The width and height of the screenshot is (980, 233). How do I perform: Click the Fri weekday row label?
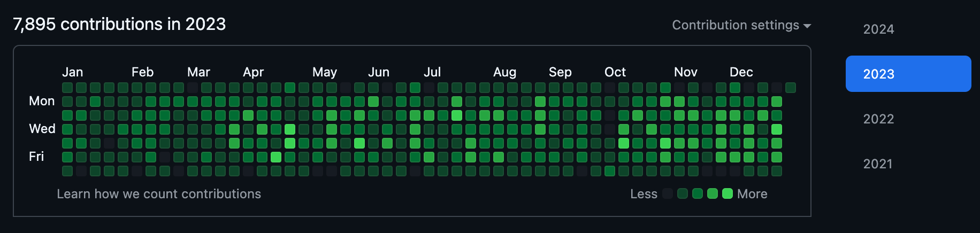(36, 157)
